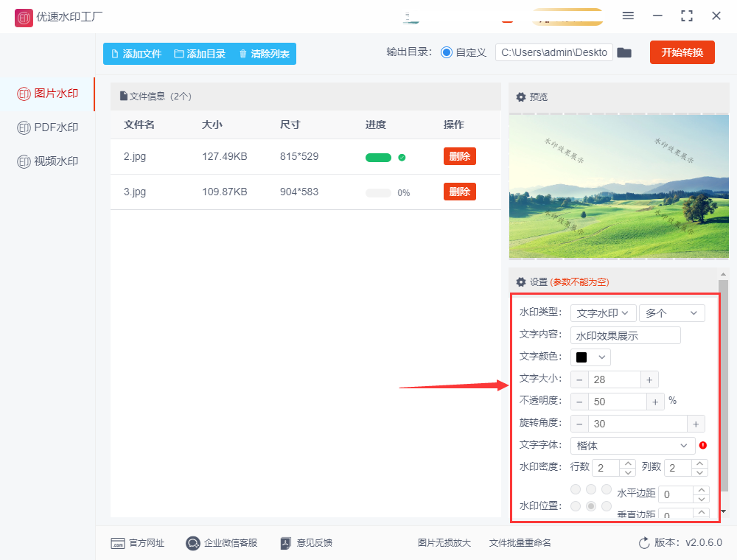Select middle-right watermark position radio

(x=607, y=506)
